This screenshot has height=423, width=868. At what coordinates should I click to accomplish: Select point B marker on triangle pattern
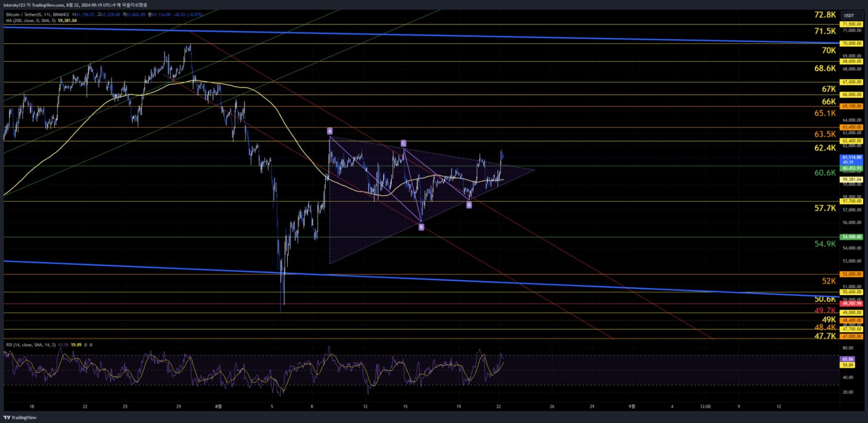[421, 227]
